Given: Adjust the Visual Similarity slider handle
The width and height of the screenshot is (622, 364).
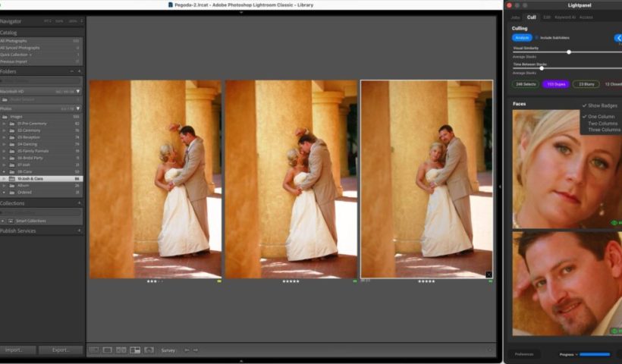Looking at the screenshot, I should [569, 52].
